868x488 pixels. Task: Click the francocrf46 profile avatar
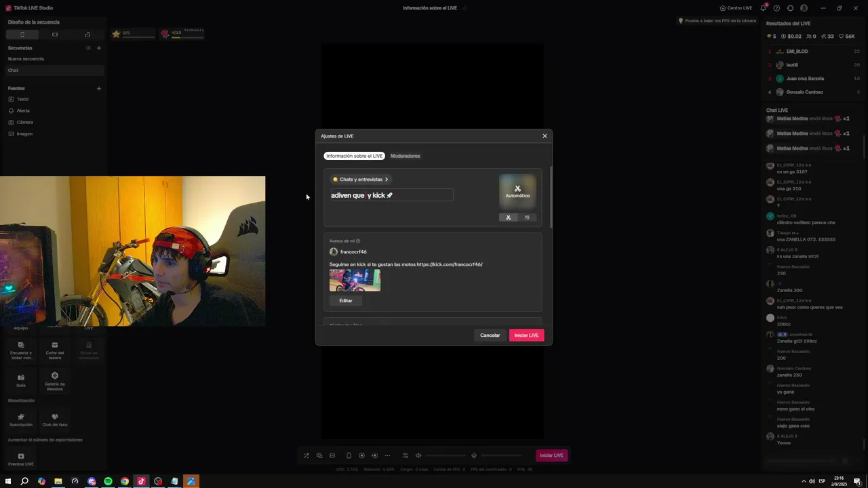[x=334, y=251]
